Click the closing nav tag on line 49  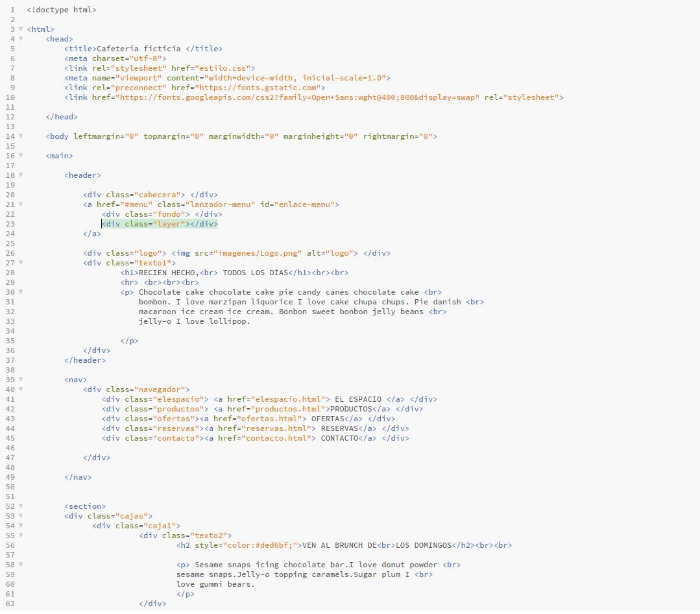78,477
